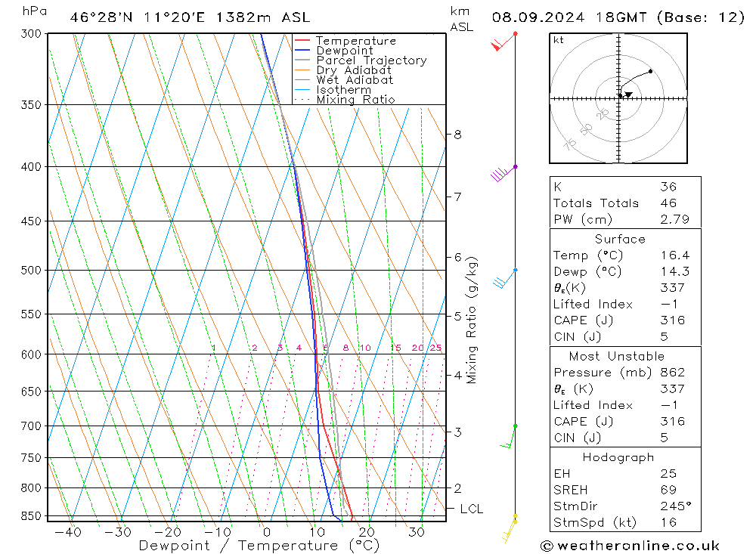Viewport: 756px width, 554px height.
Task: Click the 0 temperature axis label
Action: tap(267, 532)
